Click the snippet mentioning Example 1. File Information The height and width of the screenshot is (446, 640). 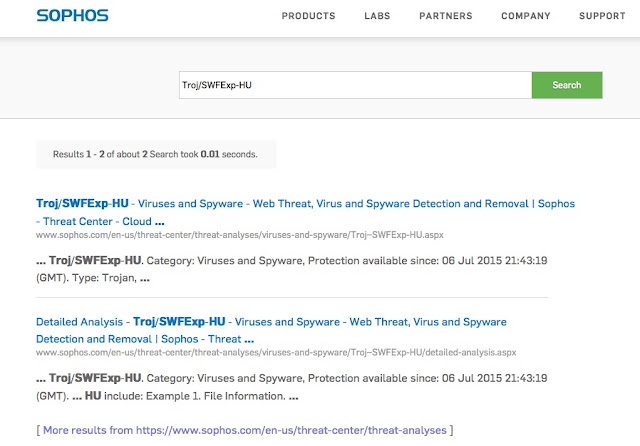point(291,387)
